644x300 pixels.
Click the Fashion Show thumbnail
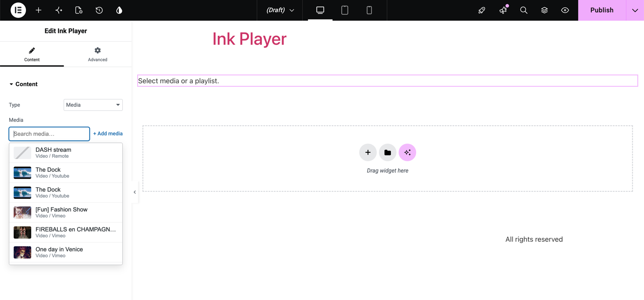click(x=22, y=212)
